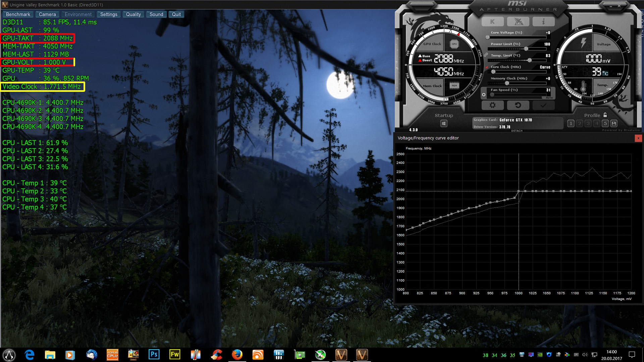Screen dimensions: 644x362
Task: Open Afterburner info via the i button
Action: coord(543,22)
